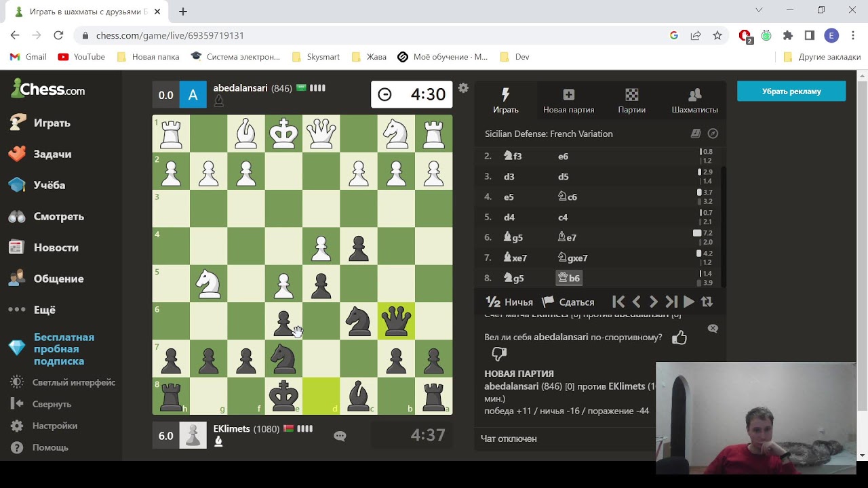This screenshot has width=868, height=488.
Task: Open the YouTube bookmark
Action: coord(81,57)
